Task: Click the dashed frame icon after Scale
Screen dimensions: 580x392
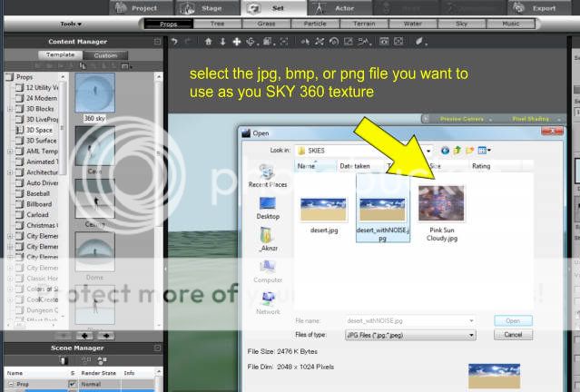Action: [284, 42]
